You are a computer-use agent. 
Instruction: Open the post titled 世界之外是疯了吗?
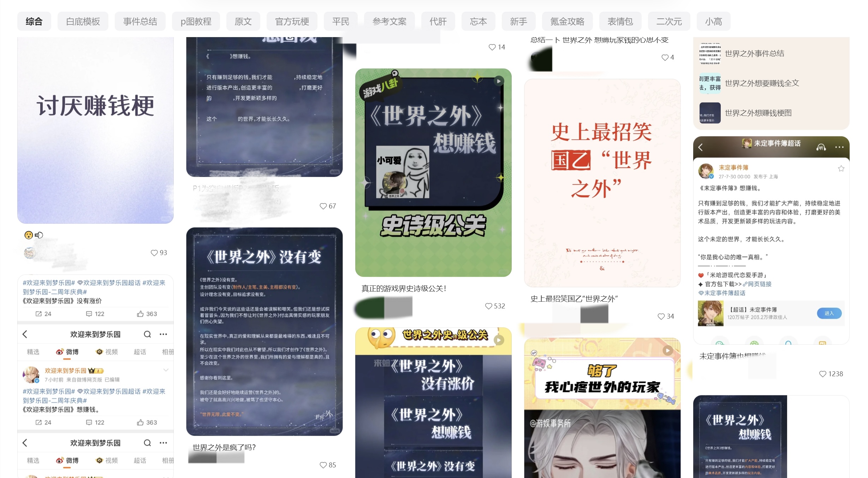[x=224, y=448]
